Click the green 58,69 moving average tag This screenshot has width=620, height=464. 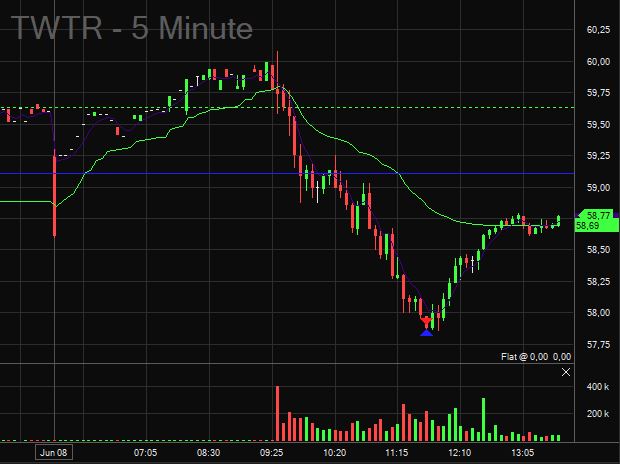(x=596, y=226)
